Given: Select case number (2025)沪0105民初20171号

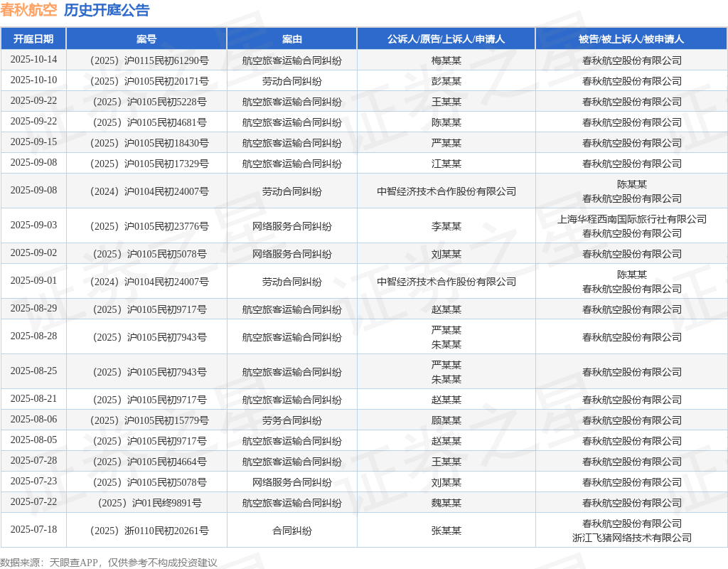Looking at the screenshot, I should point(149,81).
